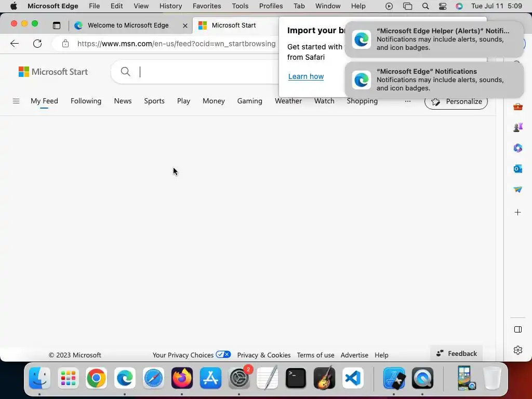Open the Profiles menu
532x399 pixels.
pos(271,6)
